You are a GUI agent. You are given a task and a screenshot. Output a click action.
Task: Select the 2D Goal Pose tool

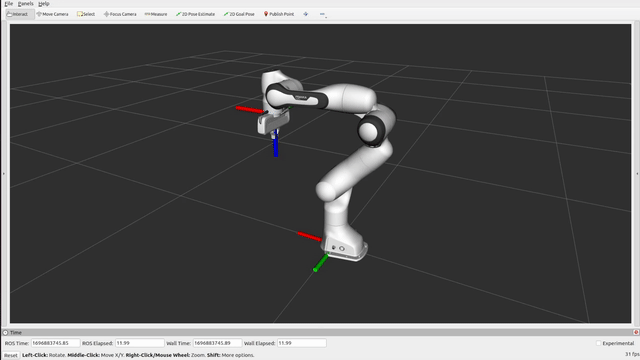coord(239,14)
